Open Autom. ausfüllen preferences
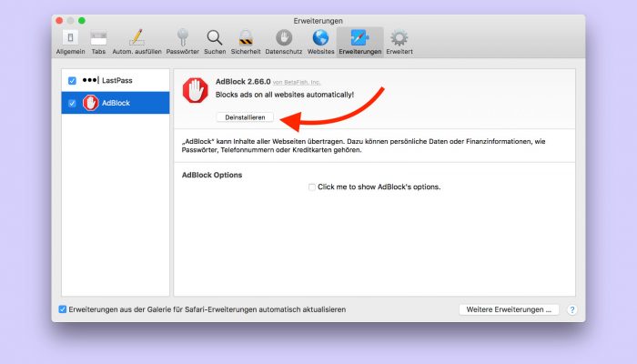 pos(136,42)
